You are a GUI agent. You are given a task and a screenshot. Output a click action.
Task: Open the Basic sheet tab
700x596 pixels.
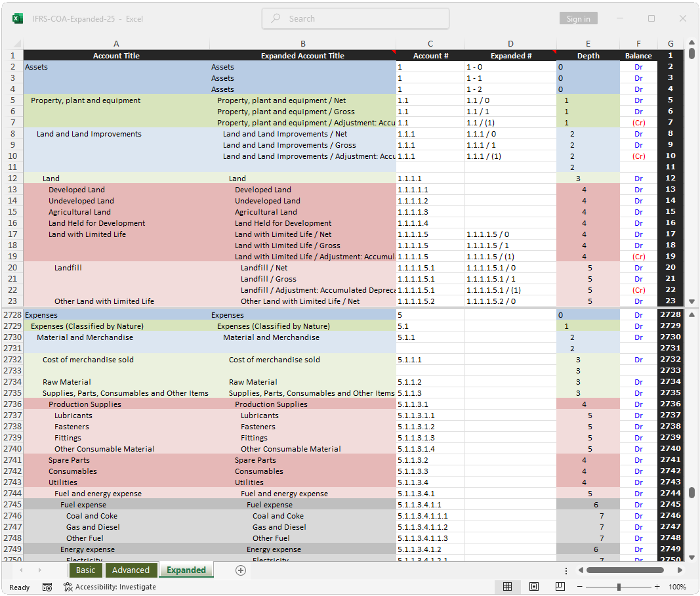85,570
